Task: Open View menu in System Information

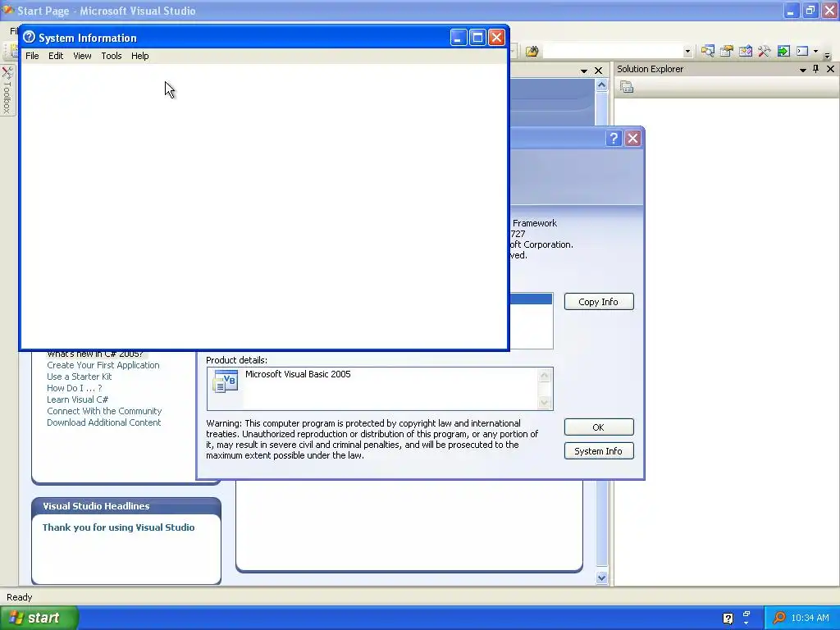Action: click(82, 56)
